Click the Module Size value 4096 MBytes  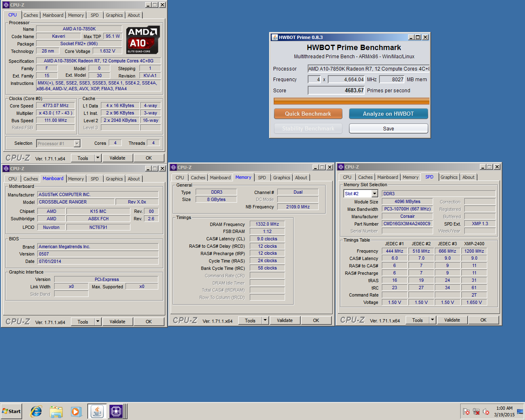click(407, 201)
